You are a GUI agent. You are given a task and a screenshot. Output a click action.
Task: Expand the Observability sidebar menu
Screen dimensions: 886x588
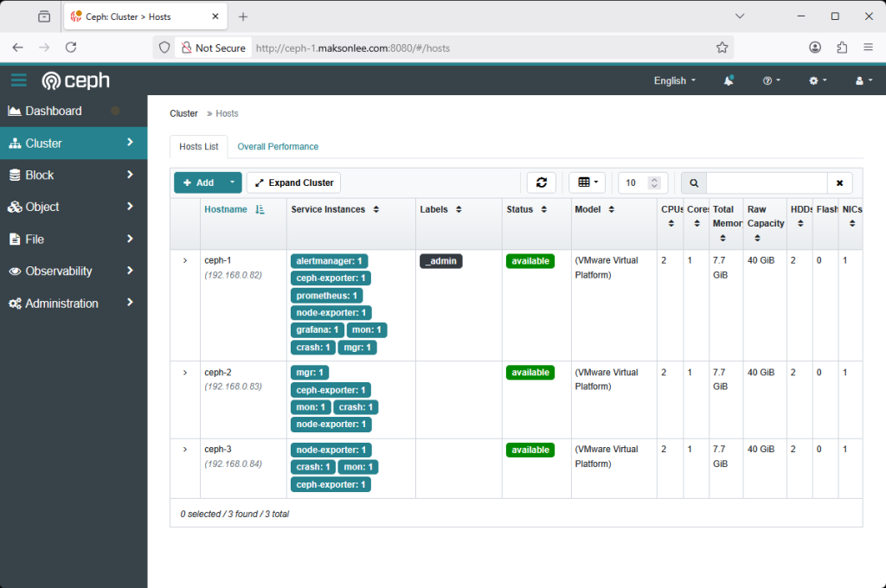pyautogui.click(x=74, y=272)
